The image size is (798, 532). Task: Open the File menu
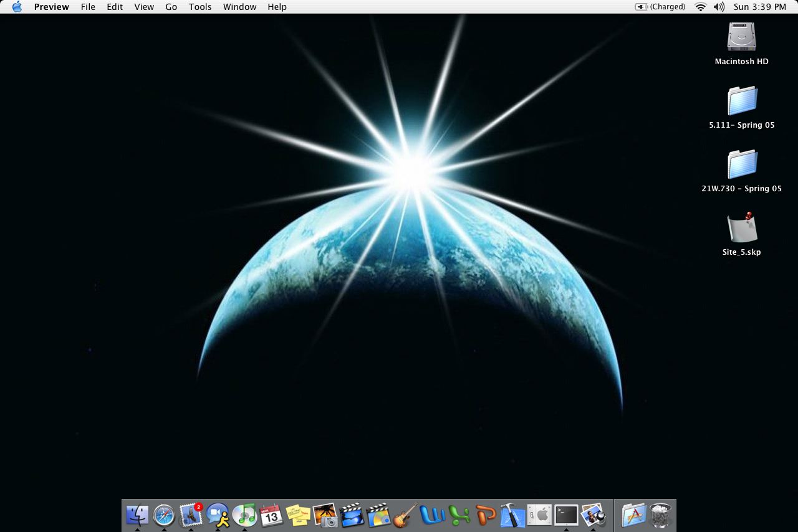pyautogui.click(x=88, y=7)
